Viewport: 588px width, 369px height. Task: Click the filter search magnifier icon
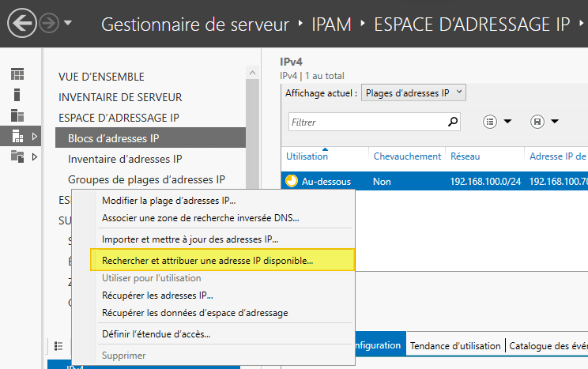coord(453,122)
